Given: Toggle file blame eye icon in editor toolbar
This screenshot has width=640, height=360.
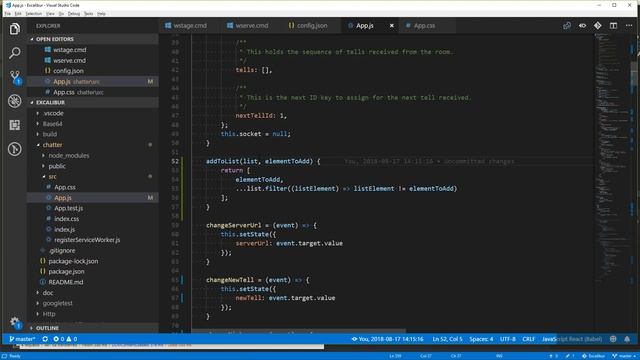Looking at the screenshot, I should pyautogui.click(x=582, y=25).
